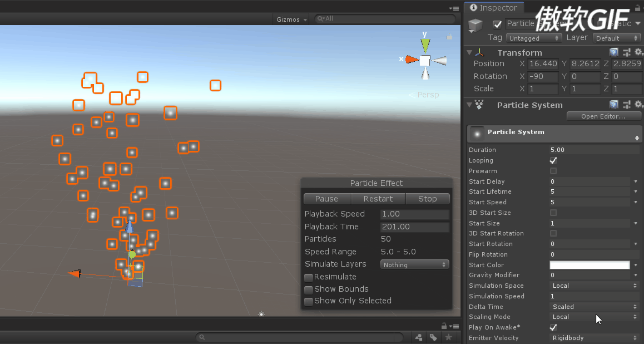The width and height of the screenshot is (644, 344).
Task: Open the Transform component help reference
Action: (613, 52)
